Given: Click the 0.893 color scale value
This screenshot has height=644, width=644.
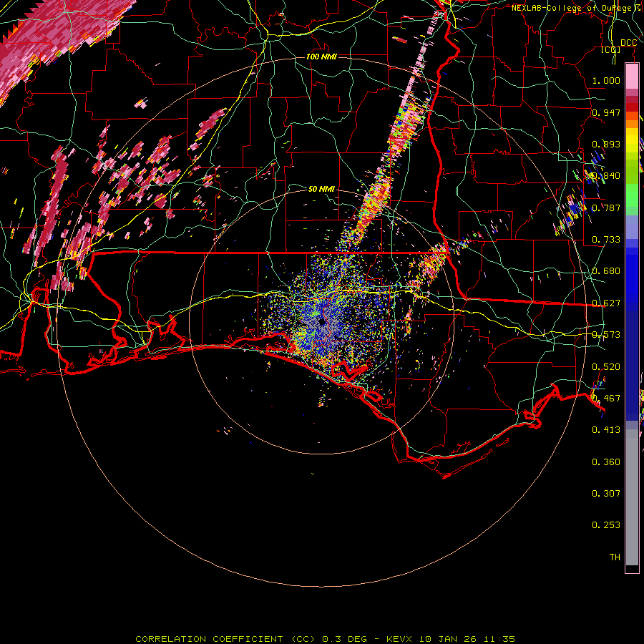Looking at the screenshot, I should point(606,144).
